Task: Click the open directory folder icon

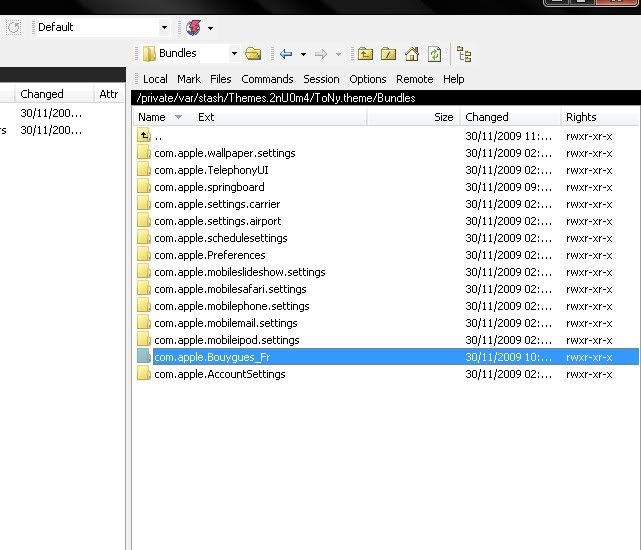Action: pyautogui.click(x=253, y=54)
